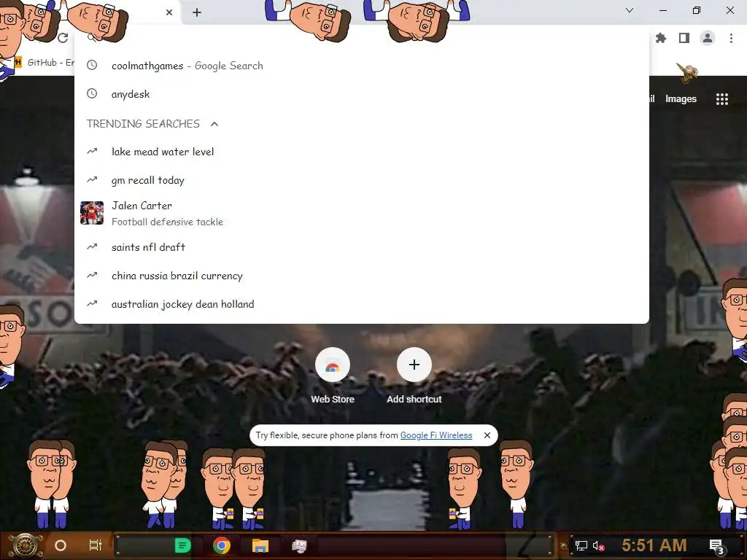Click trending arrow beside china russia brazil

pos(92,275)
